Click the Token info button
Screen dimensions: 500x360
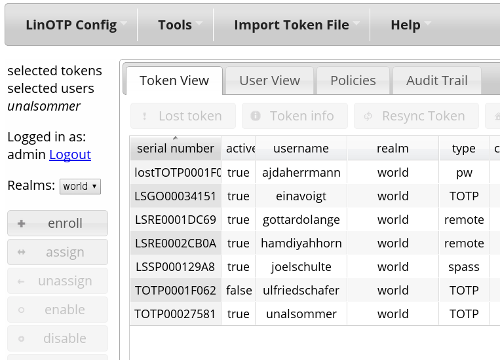click(295, 116)
